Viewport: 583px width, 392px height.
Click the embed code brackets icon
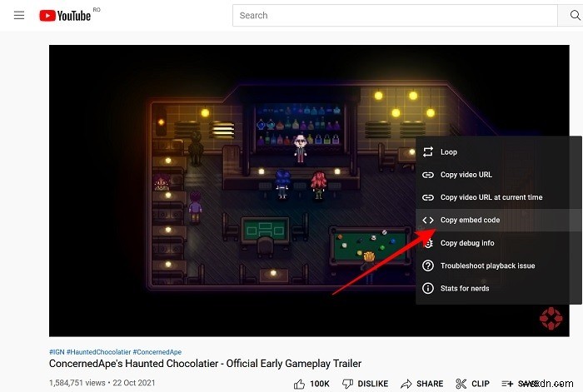[428, 220]
